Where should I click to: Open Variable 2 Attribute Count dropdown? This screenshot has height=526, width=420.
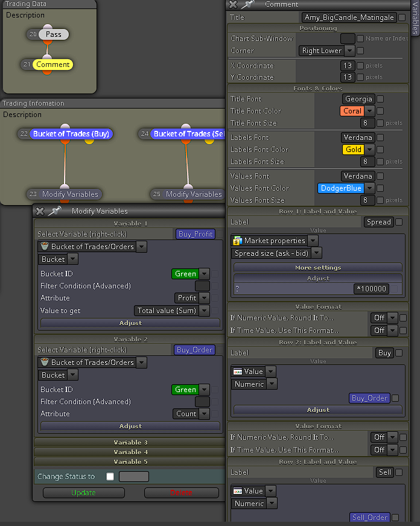point(205,414)
